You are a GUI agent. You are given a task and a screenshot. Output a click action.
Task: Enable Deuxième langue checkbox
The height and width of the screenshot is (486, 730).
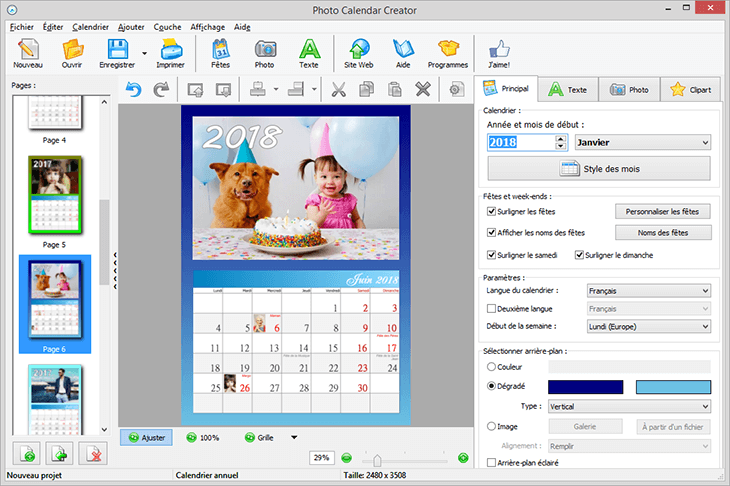(x=491, y=308)
